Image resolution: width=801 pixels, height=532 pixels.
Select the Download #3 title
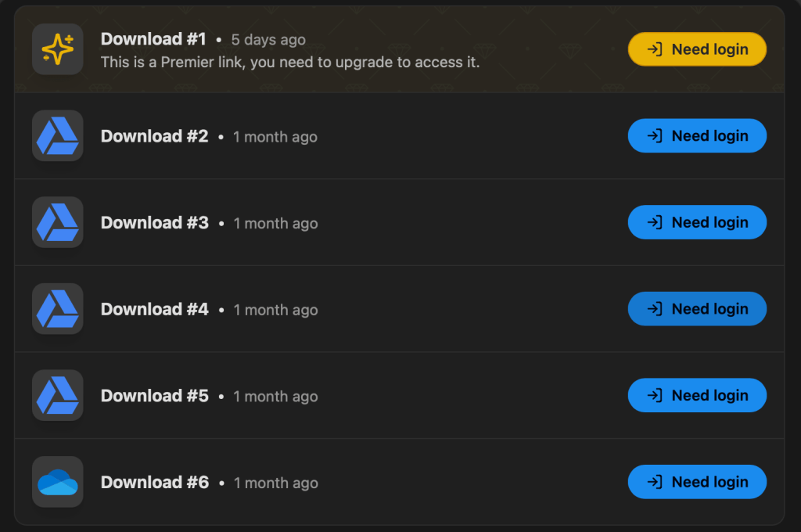pos(155,222)
